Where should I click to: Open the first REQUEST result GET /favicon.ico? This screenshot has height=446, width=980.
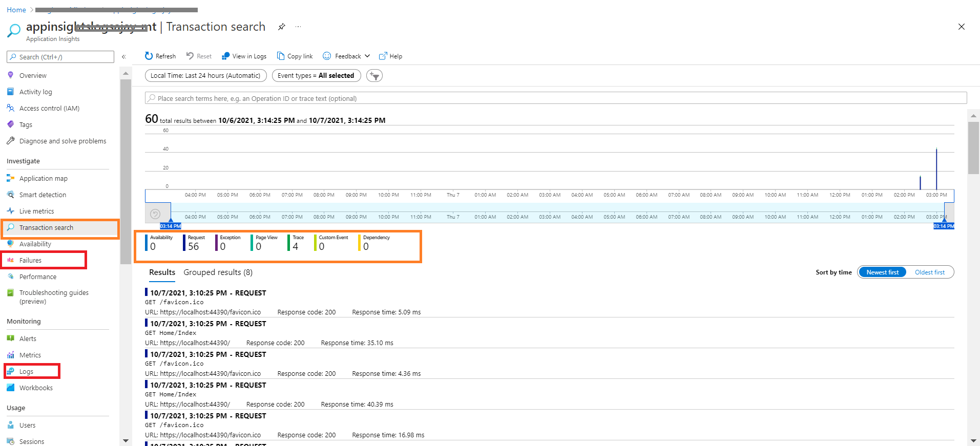549,302
